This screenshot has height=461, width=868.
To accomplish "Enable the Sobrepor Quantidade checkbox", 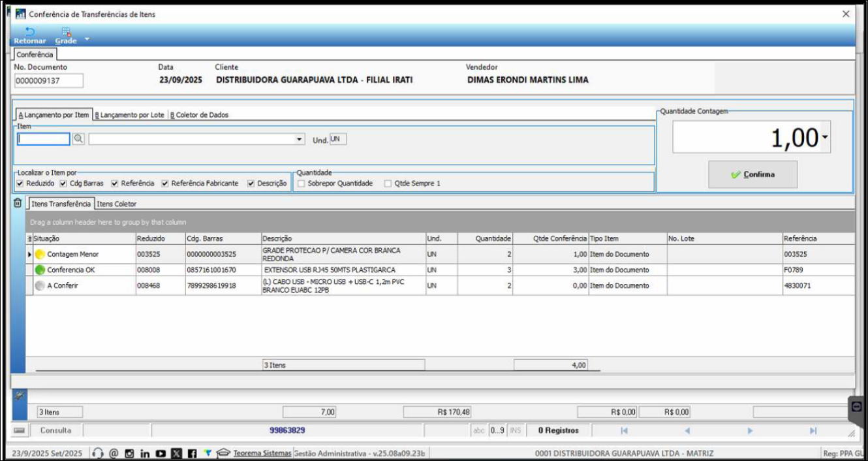I will pyautogui.click(x=302, y=183).
